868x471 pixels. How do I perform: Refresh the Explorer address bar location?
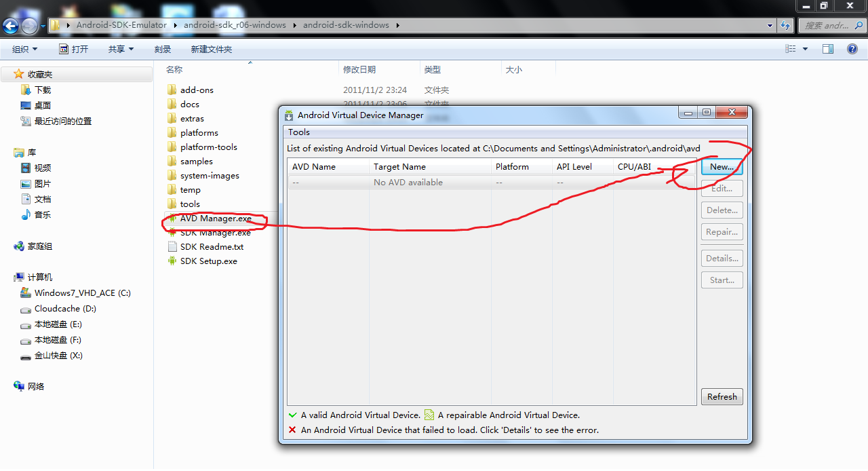(x=786, y=25)
